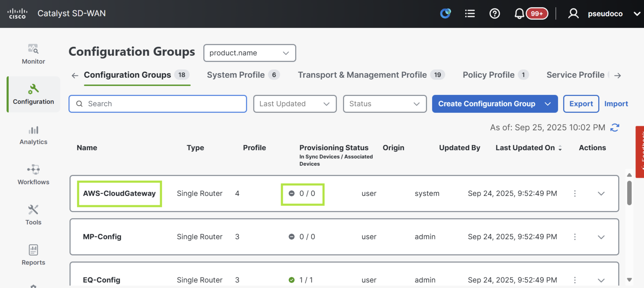Viewport: 644px width, 288px height.
Task: Click left arrow to scroll tabs
Action: point(75,75)
